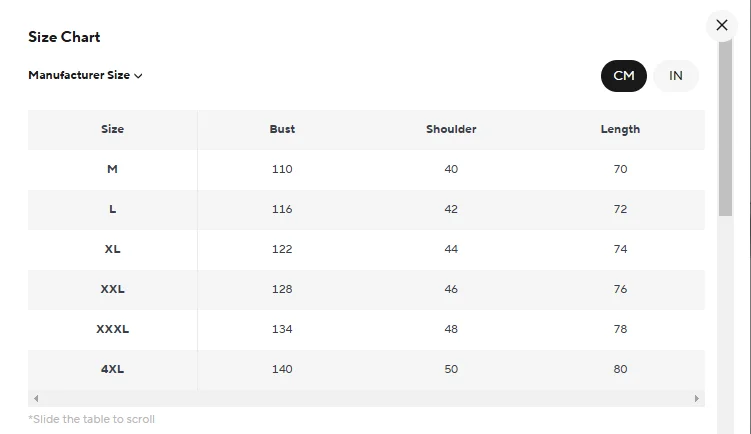
Task: Click the vertical scrollbar thumb
Action: tap(725, 128)
